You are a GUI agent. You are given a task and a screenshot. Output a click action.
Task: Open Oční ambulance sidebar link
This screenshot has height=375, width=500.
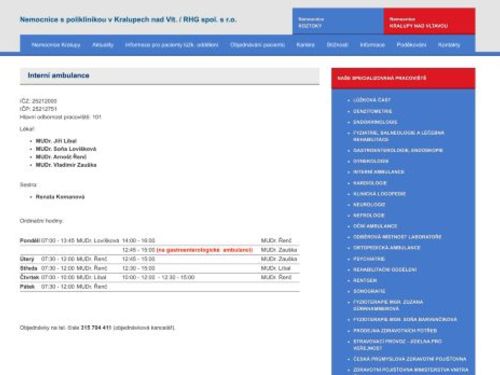point(375,226)
